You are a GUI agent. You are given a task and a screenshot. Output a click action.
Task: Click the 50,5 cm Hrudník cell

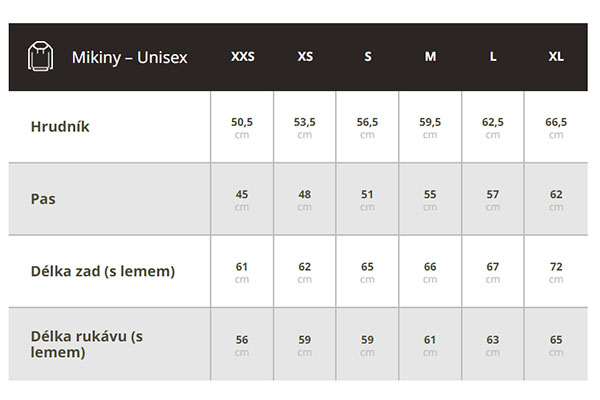point(242,127)
